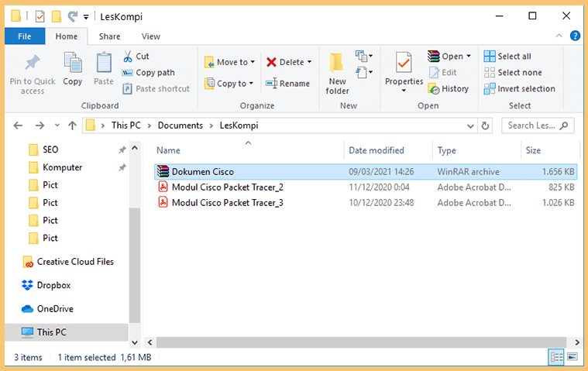This screenshot has height=371, width=588.
Task: Expand the Open button arrow
Action: (x=469, y=57)
